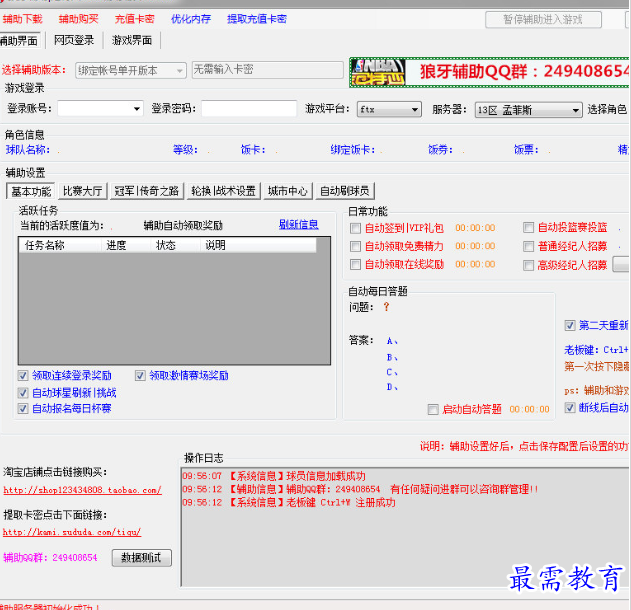Enable 高级经纪人招募 checkbox
The width and height of the screenshot is (631, 610).
point(528,265)
